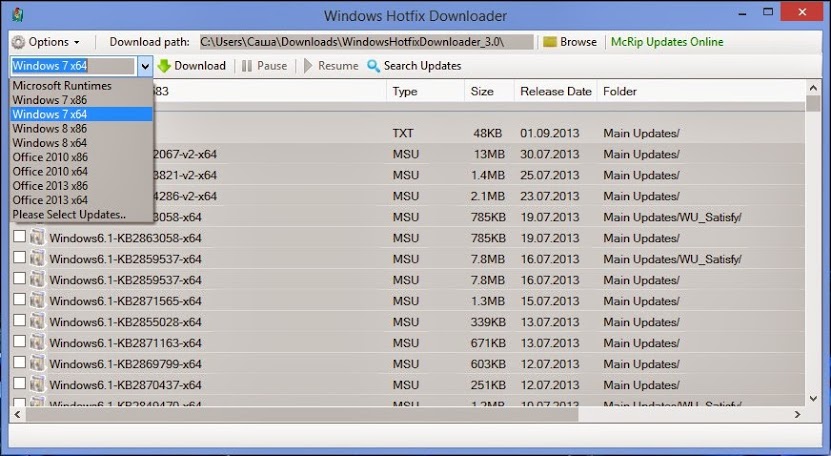Click the Pause icon

coord(246,66)
